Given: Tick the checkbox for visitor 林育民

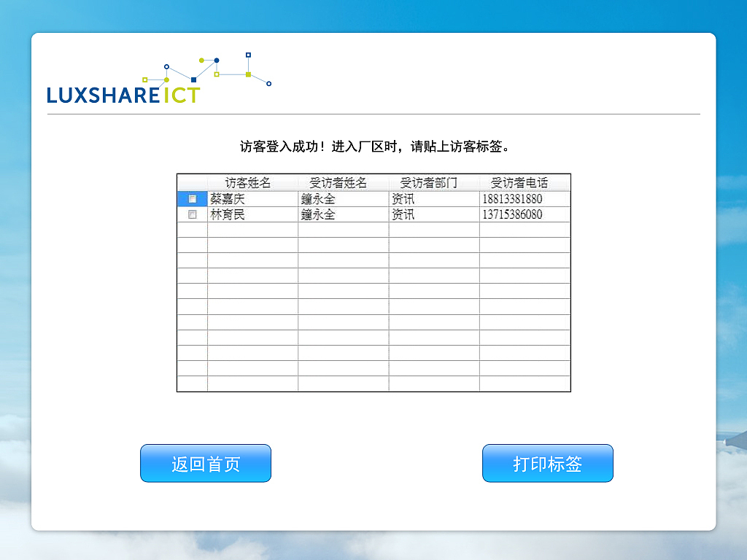Looking at the screenshot, I should pyautogui.click(x=193, y=214).
